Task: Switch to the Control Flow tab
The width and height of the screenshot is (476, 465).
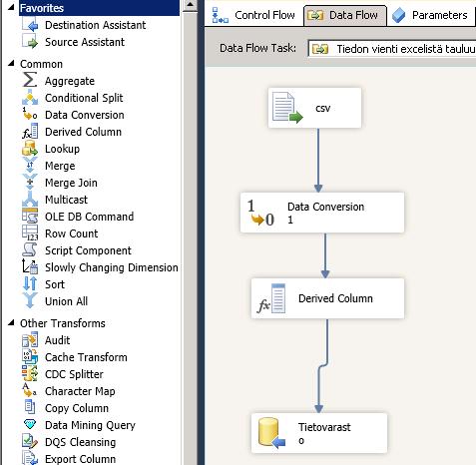Action: (x=253, y=15)
